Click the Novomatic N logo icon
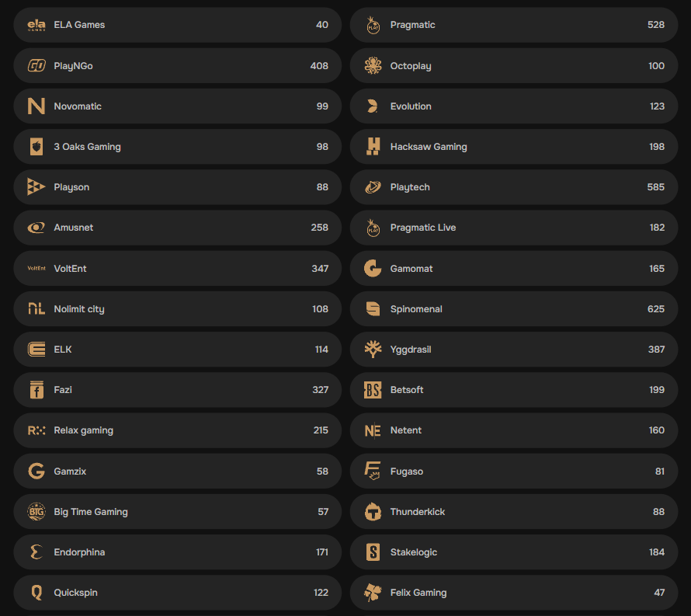 (x=36, y=106)
